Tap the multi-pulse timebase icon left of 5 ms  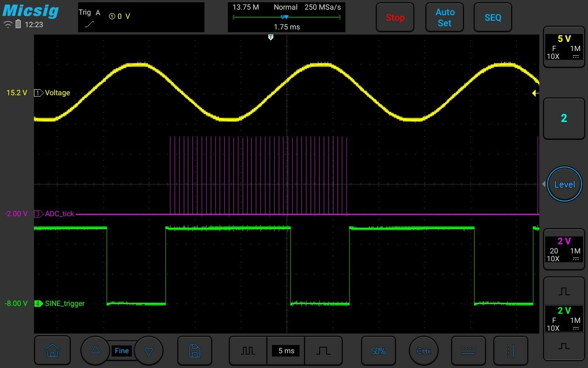click(248, 351)
